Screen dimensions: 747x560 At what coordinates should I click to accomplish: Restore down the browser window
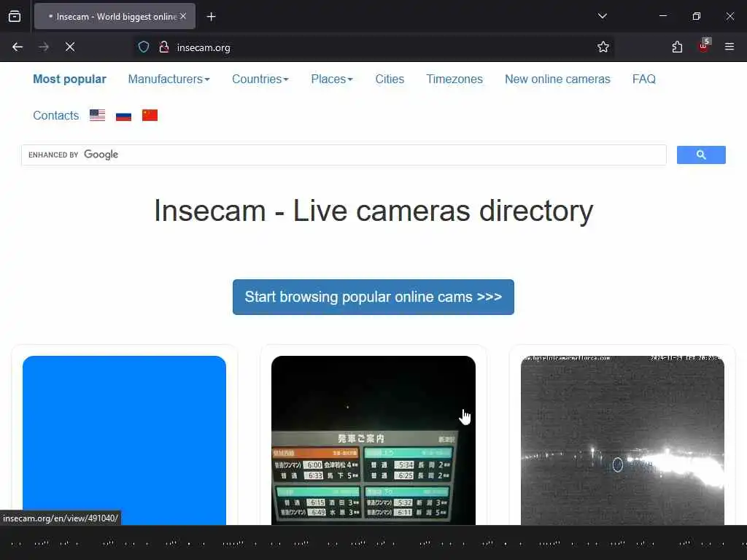coord(697,16)
